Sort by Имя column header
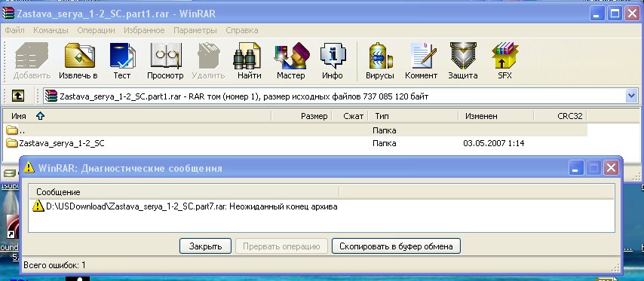Viewport: 644px width, 281px height. tap(137, 116)
